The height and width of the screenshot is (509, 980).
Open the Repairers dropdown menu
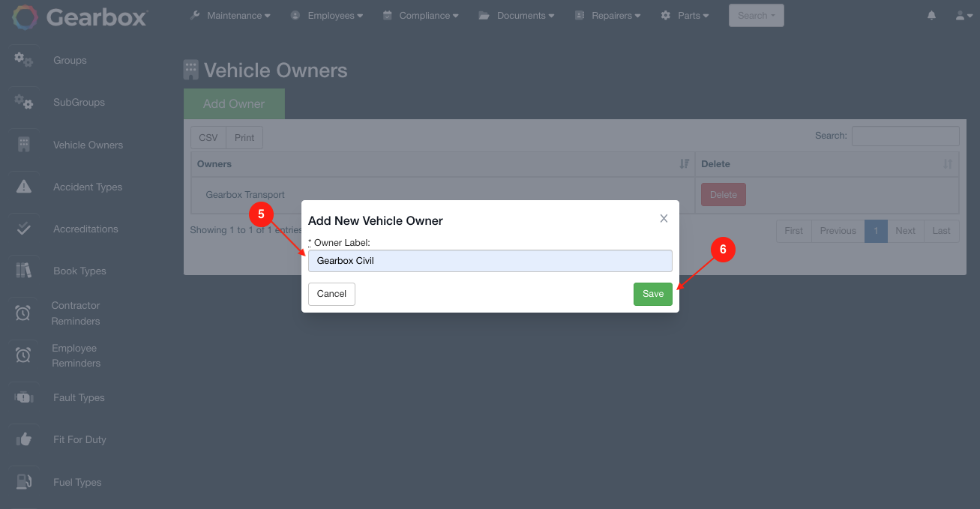click(x=608, y=15)
